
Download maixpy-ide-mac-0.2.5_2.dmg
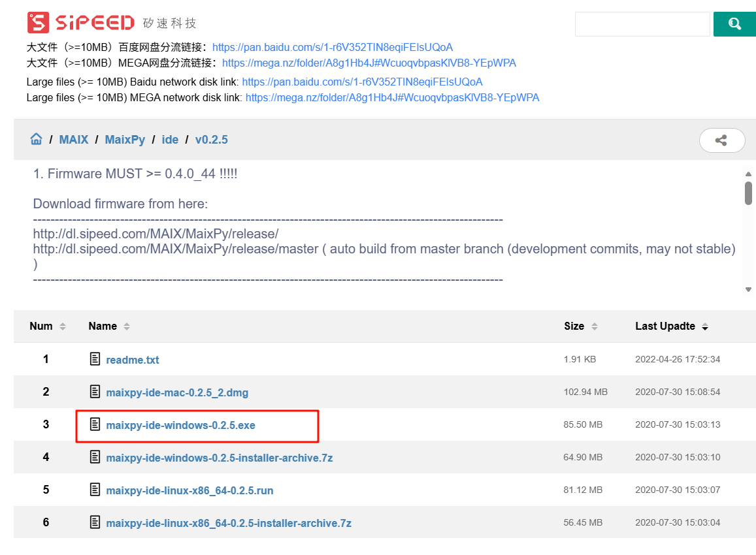coord(177,392)
